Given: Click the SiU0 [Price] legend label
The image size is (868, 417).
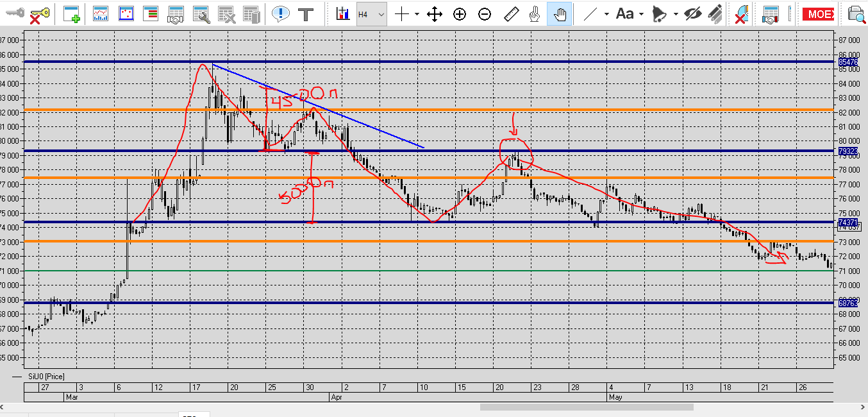Looking at the screenshot, I should pyautogui.click(x=46, y=376).
